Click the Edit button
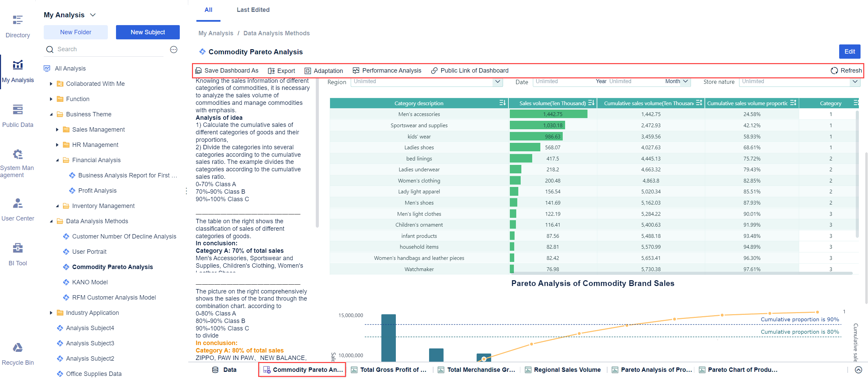This screenshot has height=381, width=868. (849, 52)
